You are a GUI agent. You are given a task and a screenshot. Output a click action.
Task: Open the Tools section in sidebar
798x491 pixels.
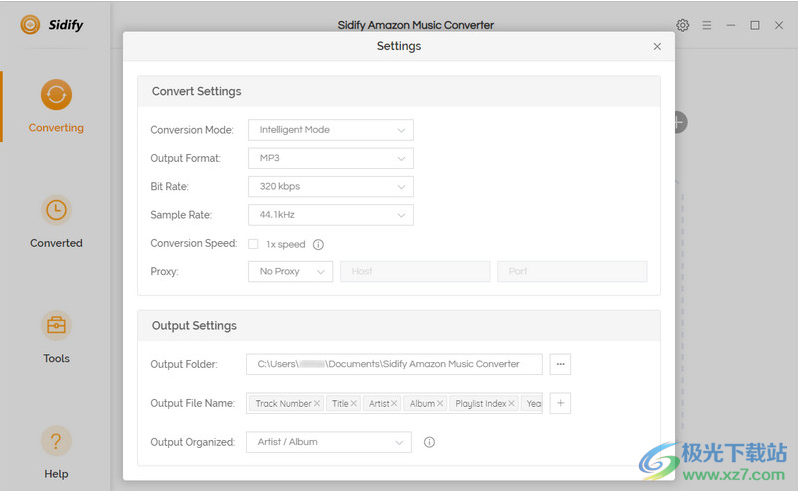coord(56,337)
